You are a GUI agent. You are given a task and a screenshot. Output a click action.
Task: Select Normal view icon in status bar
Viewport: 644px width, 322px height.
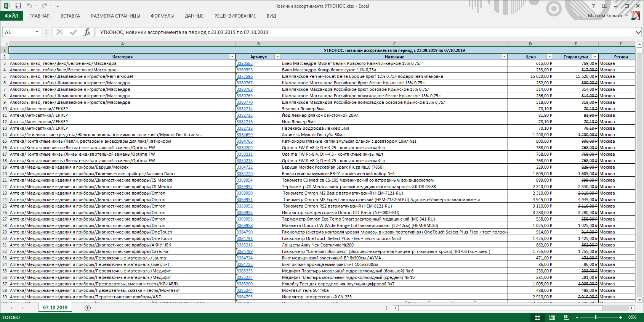[537, 317]
